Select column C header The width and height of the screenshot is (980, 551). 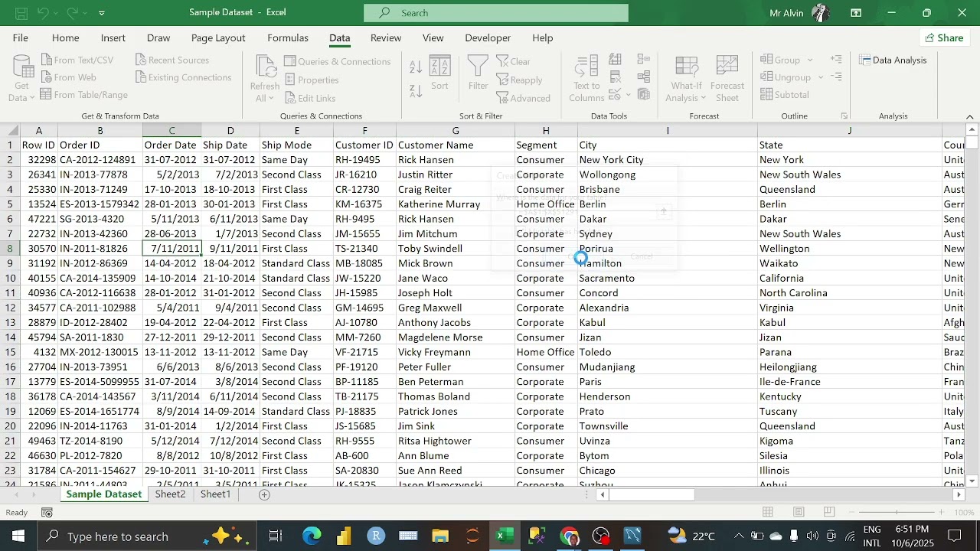click(171, 131)
